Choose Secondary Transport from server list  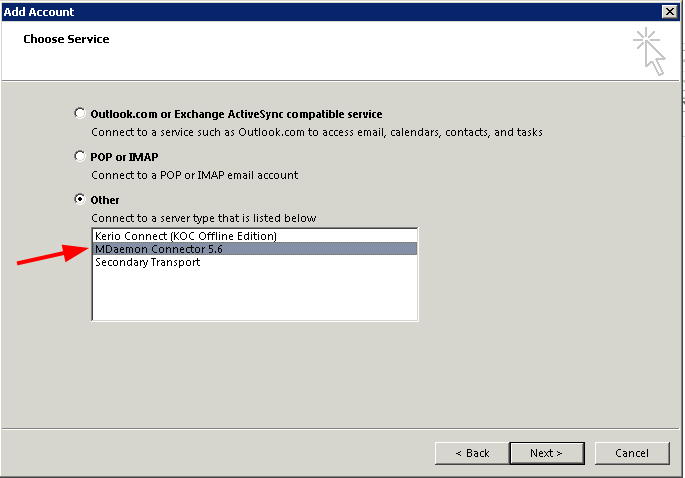255,262
